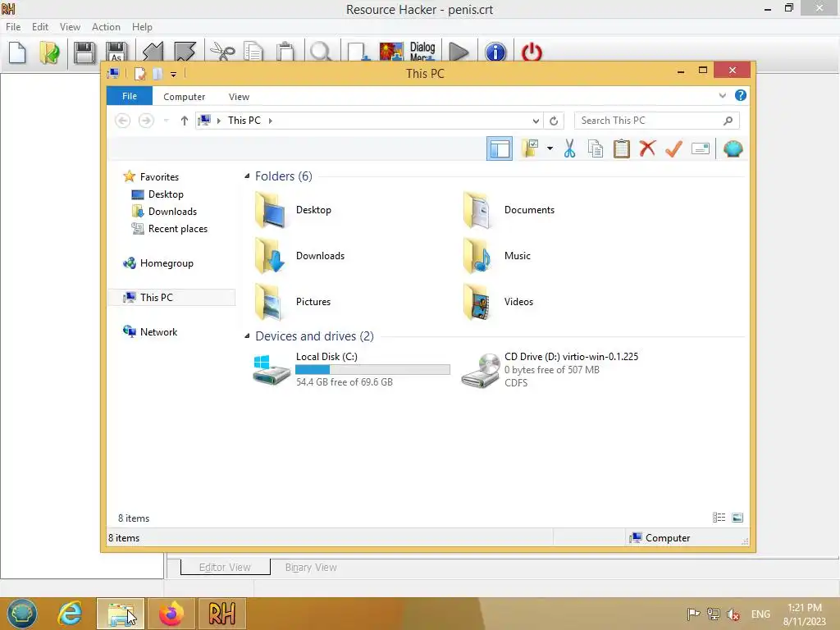Screen dimensions: 840x630
Task: Select Favorites in navigation pane
Action: [x=159, y=177]
